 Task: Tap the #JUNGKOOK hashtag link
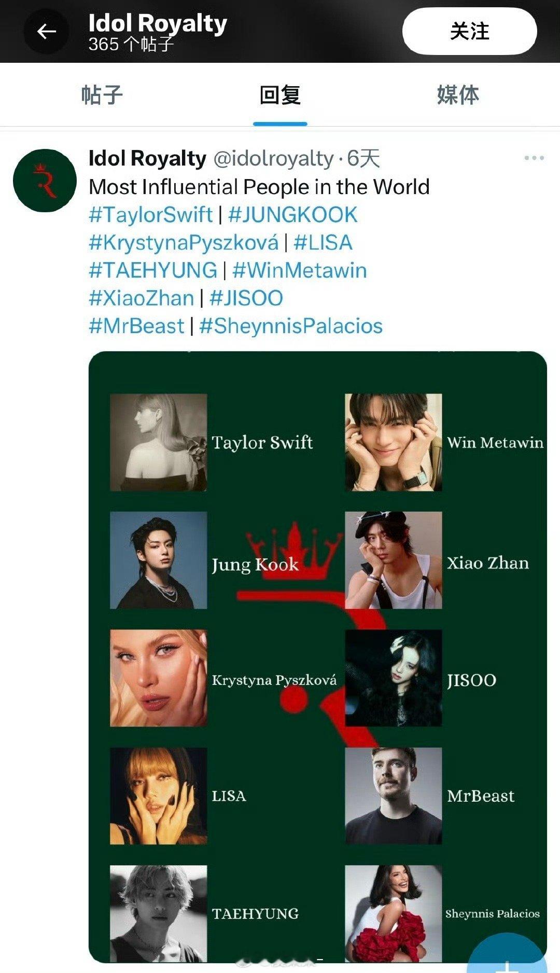tap(293, 215)
